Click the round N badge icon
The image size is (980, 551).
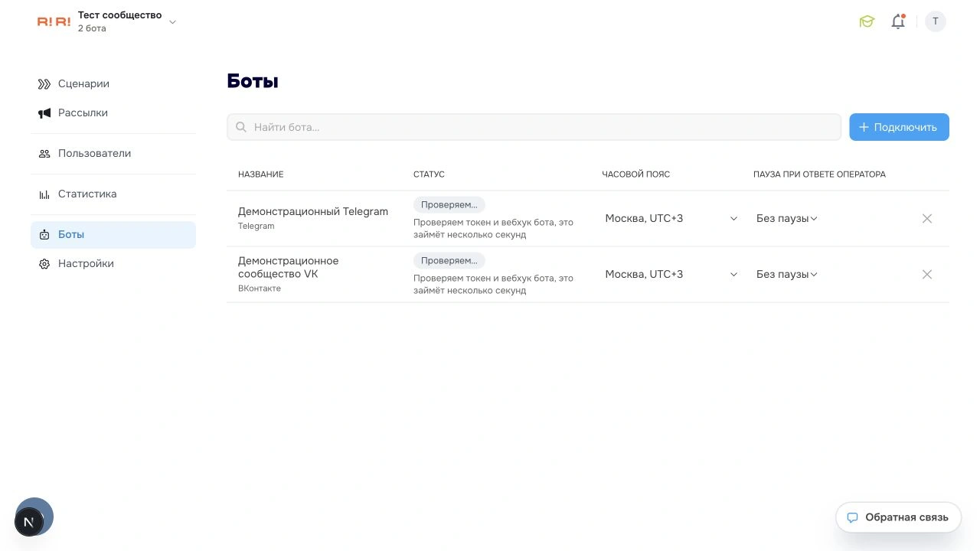pos(29,522)
